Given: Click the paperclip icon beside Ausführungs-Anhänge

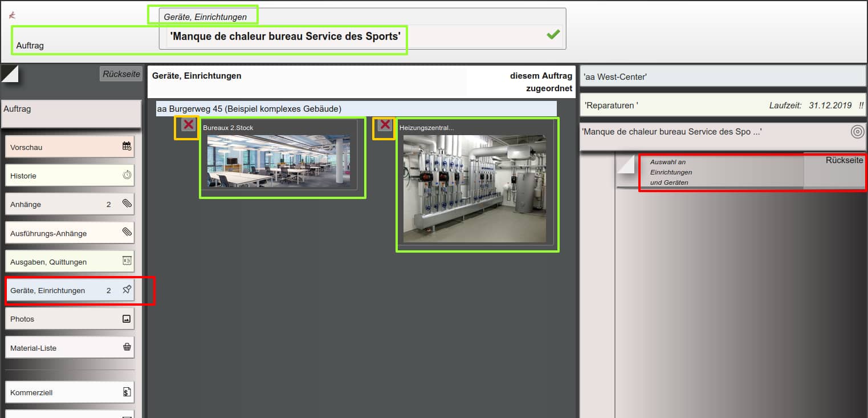Looking at the screenshot, I should tap(127, 232).
